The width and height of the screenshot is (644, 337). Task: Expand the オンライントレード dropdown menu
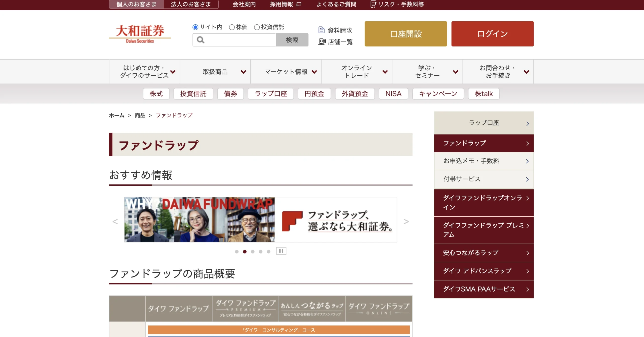click(x=357, y=72)
